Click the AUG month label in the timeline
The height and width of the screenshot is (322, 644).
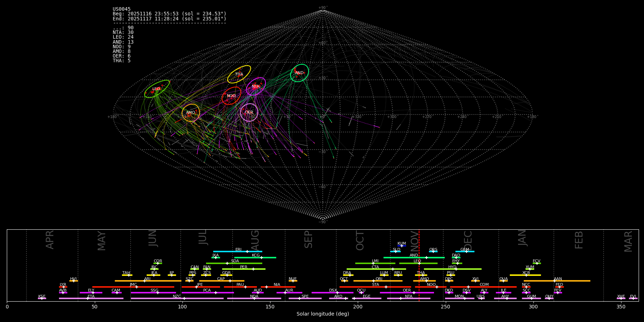click(x=255, y=240)
